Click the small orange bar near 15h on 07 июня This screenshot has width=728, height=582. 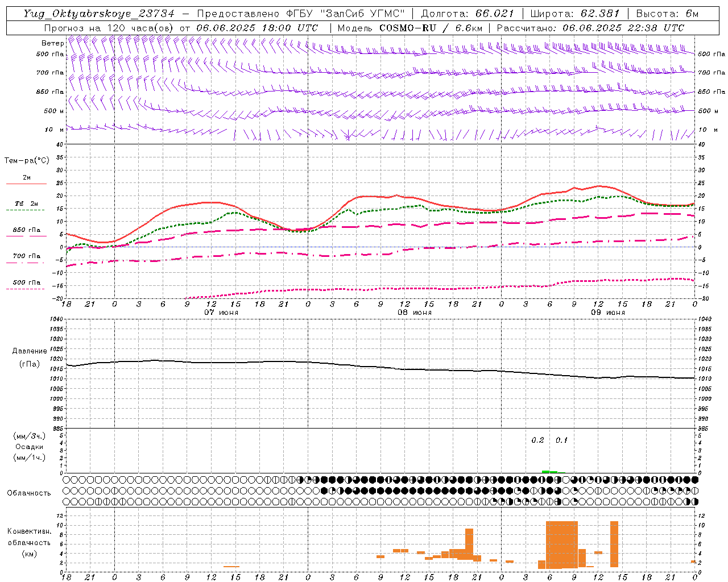(x=231, y=566)
